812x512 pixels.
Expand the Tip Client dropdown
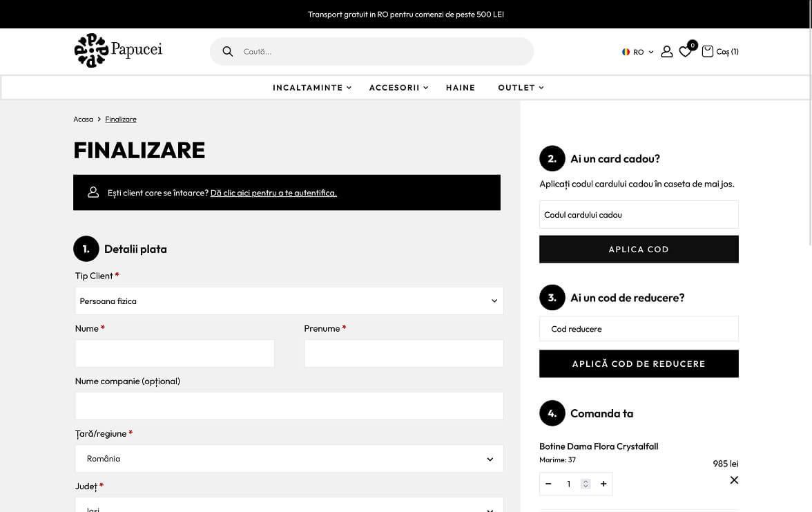[289, 301]
